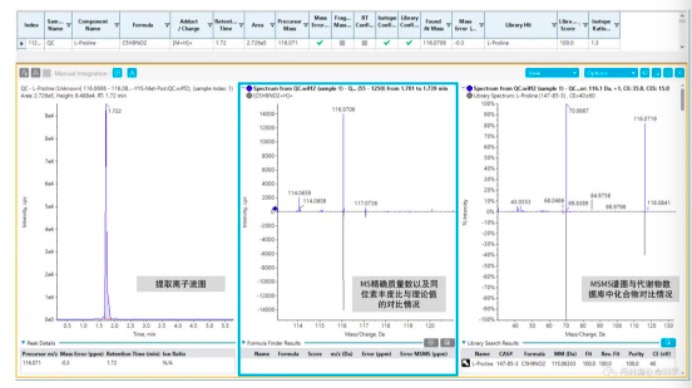Collapse the Peak Details section

click(23, 343)
